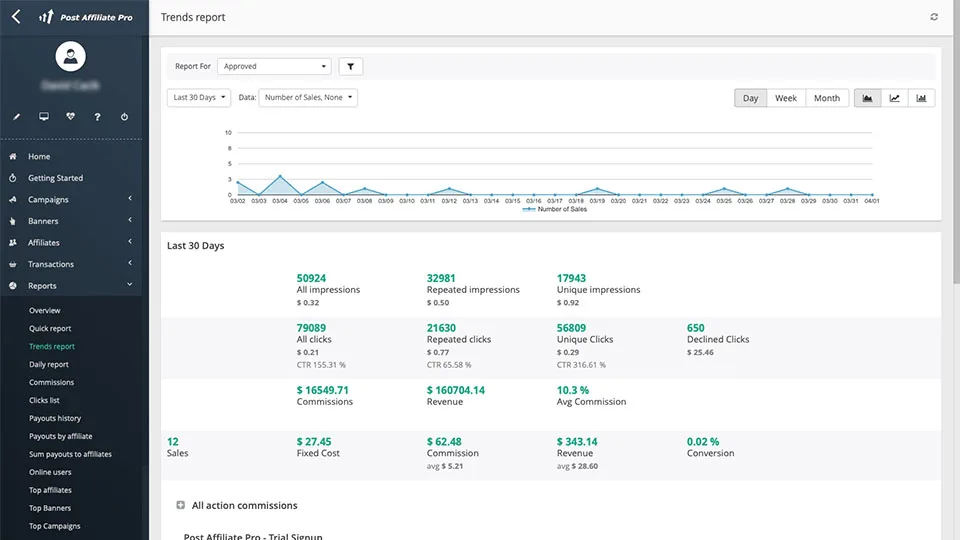This screenshot has width=960, height=540.
Task: Open the Payouts history report
Action: (55, 418)
